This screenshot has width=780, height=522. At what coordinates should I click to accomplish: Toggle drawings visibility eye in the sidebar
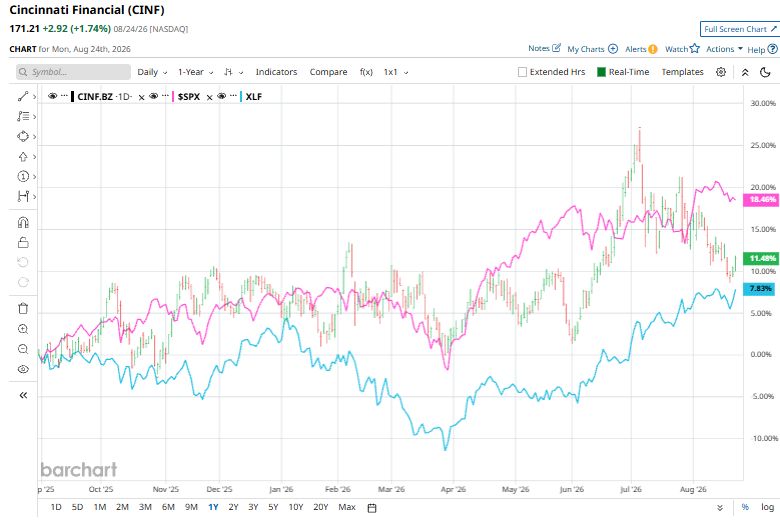tap(23, 369)
